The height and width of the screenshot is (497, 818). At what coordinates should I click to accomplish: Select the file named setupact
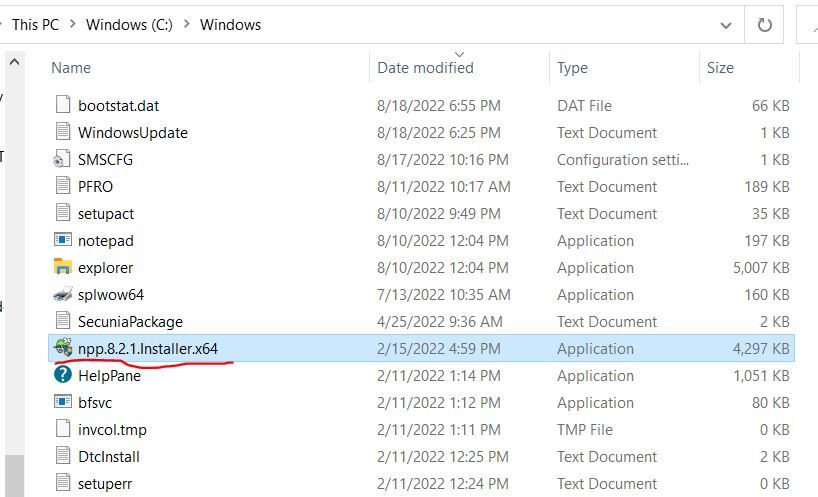pyautogui.click(x=106, y=214)
